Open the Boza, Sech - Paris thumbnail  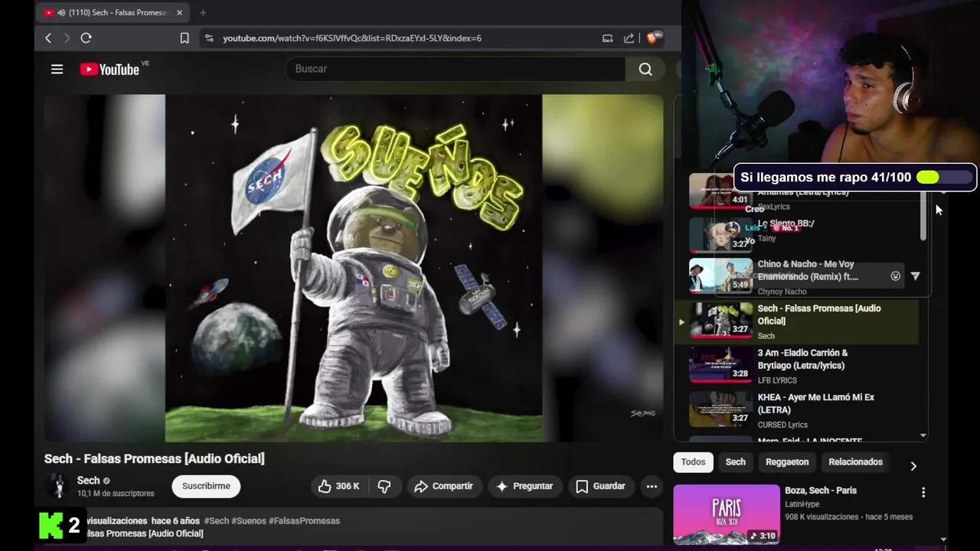(x=727, y=514)
